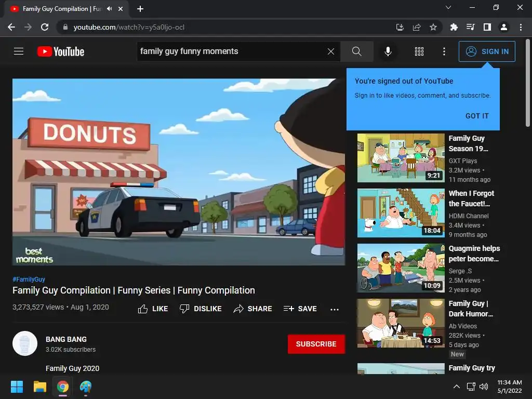532x399 pixels.
Task: Reload the page with refresh icon
Action: click(45, 27)
